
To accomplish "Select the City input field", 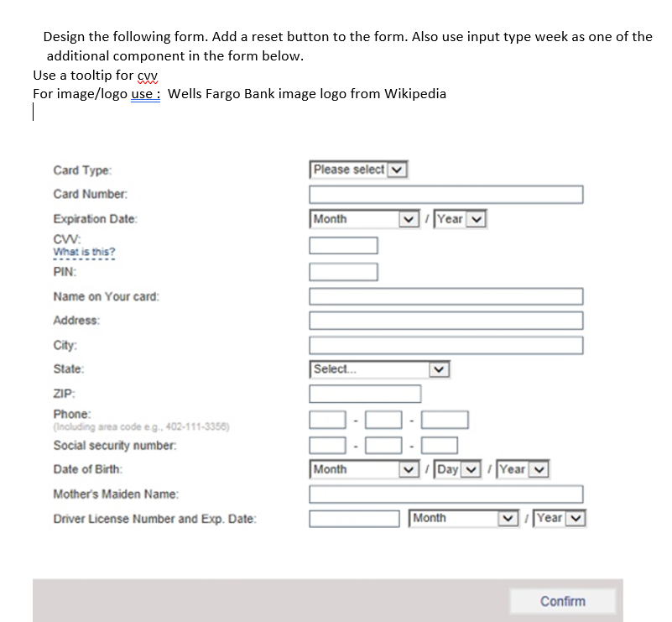I will 445,344.
